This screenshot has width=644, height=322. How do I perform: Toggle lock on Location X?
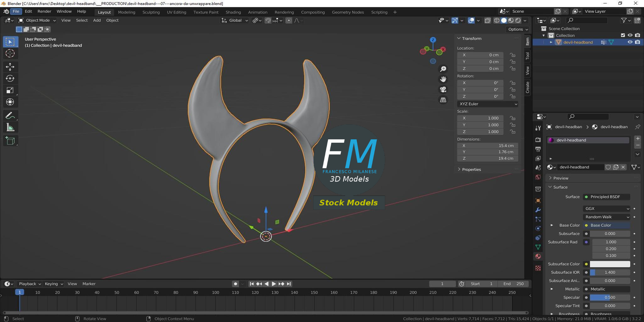tap(513, 55)
